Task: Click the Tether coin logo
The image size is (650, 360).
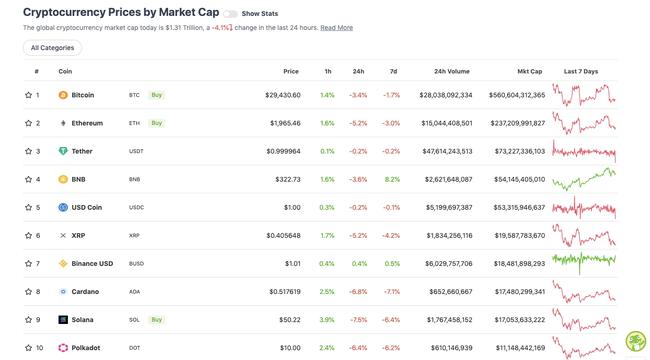Action: point(63,151)
